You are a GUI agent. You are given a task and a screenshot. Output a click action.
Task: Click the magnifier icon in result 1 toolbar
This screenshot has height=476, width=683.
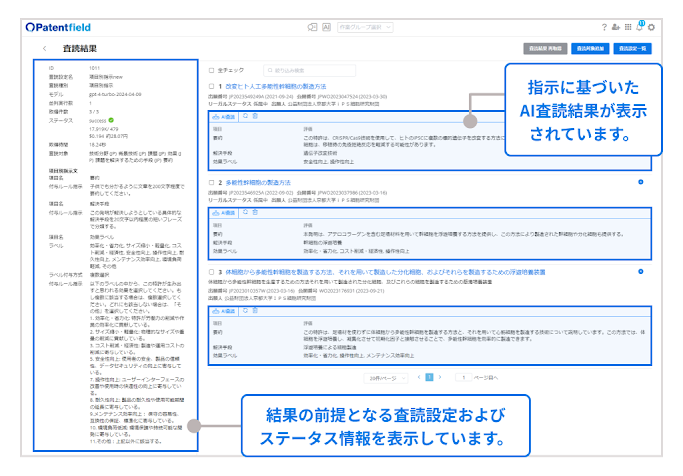coord(246,117)
